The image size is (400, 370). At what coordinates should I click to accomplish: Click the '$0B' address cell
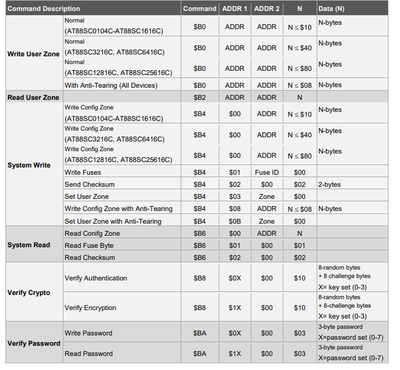point(235,221)
